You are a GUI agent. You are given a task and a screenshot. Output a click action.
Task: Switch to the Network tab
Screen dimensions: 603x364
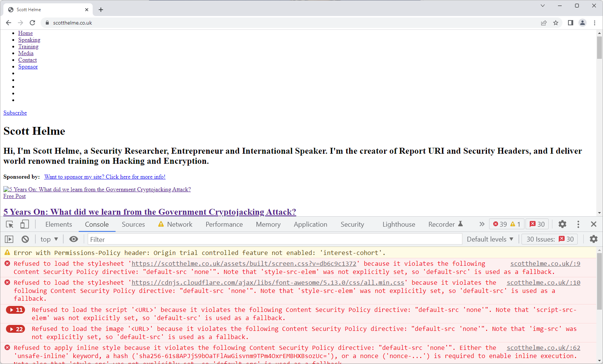coord(179,224)
